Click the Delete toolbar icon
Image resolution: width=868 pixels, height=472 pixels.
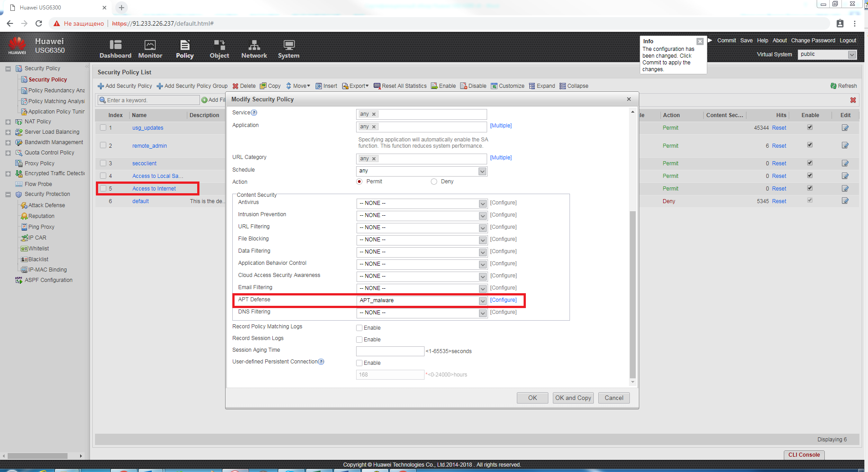[235, 86]
